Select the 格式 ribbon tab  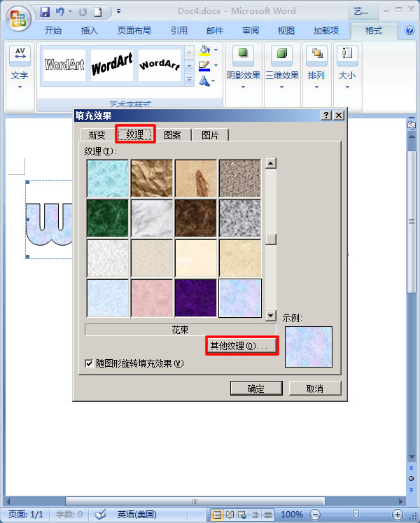coord(374,31)
